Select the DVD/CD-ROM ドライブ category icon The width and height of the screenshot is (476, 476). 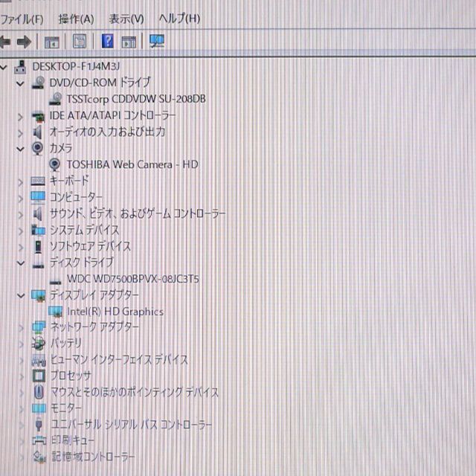[38, 83]
